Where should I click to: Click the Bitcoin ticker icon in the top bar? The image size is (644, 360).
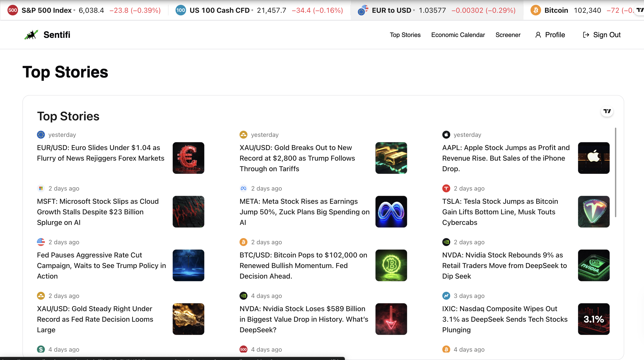click(536, 10)
